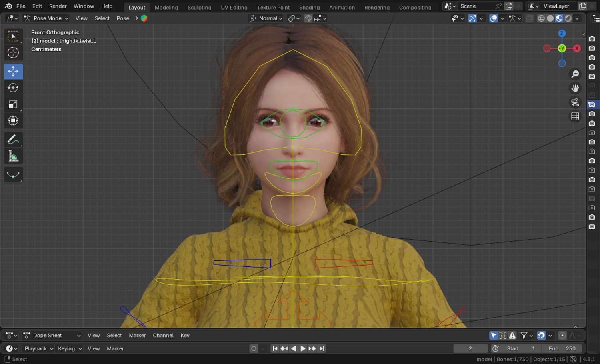Image resolution: width=600 pixels, height=364 pixels.
Task: Open the Normal orientation dropdown
Action: pos(266,18)
